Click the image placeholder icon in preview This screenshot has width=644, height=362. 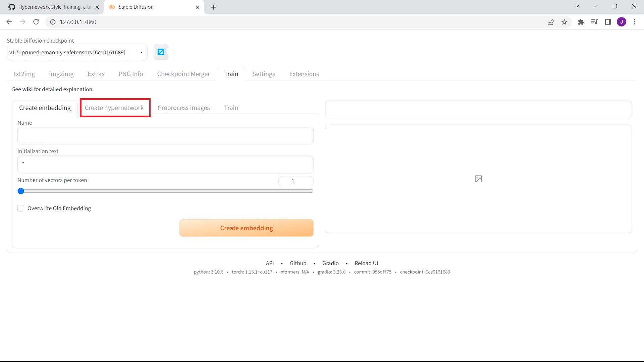tap(478, 179)
